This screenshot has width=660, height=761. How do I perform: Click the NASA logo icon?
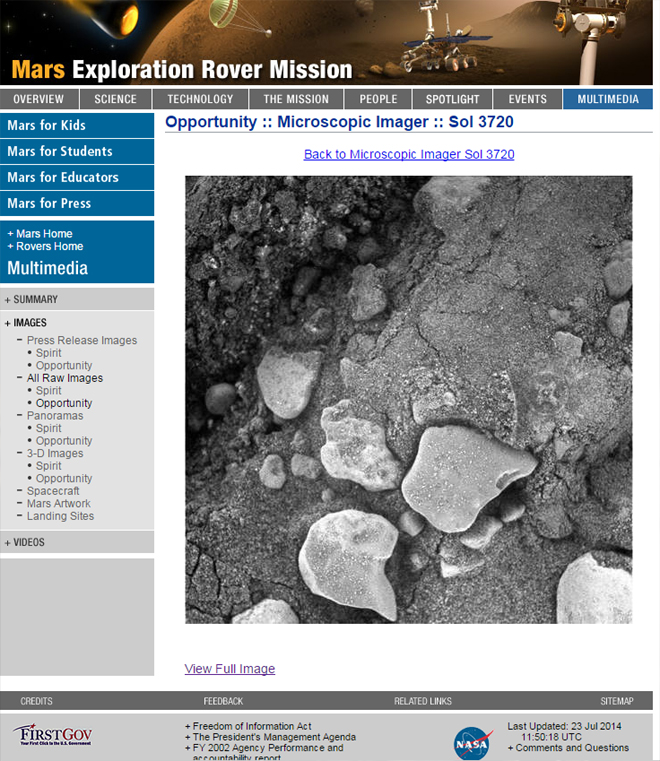click(472, 742)
